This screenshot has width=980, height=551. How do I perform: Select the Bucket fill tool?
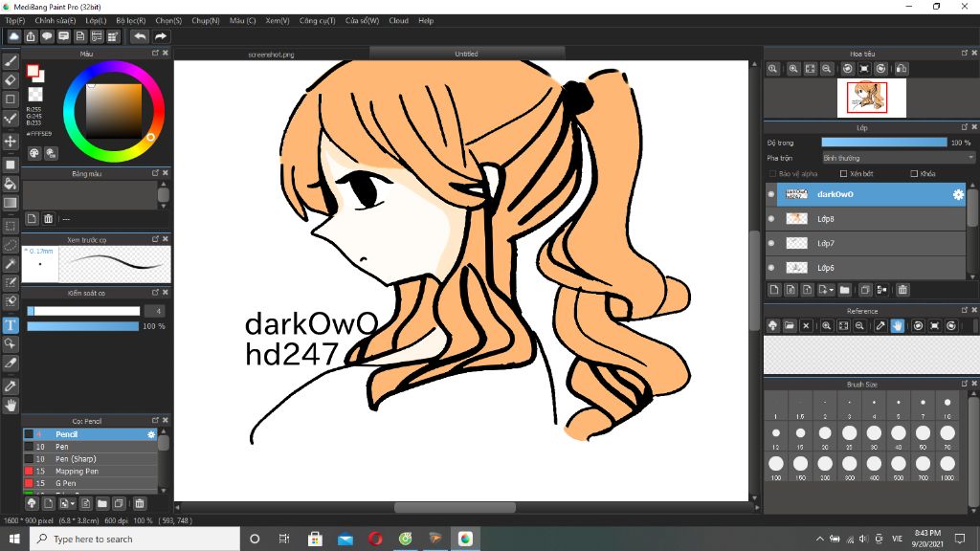click(x=10, y=184)
